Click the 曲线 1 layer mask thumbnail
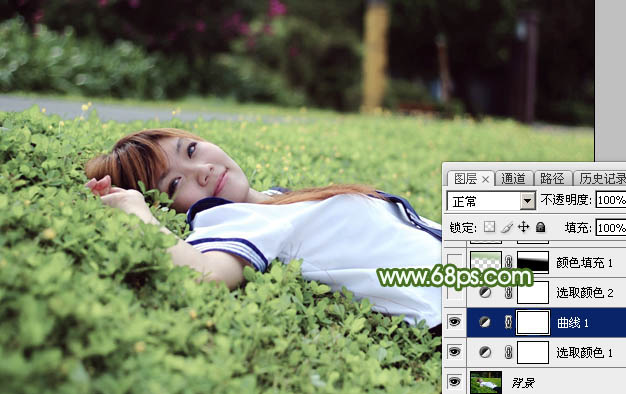626x394 pixels. [533, 322]
